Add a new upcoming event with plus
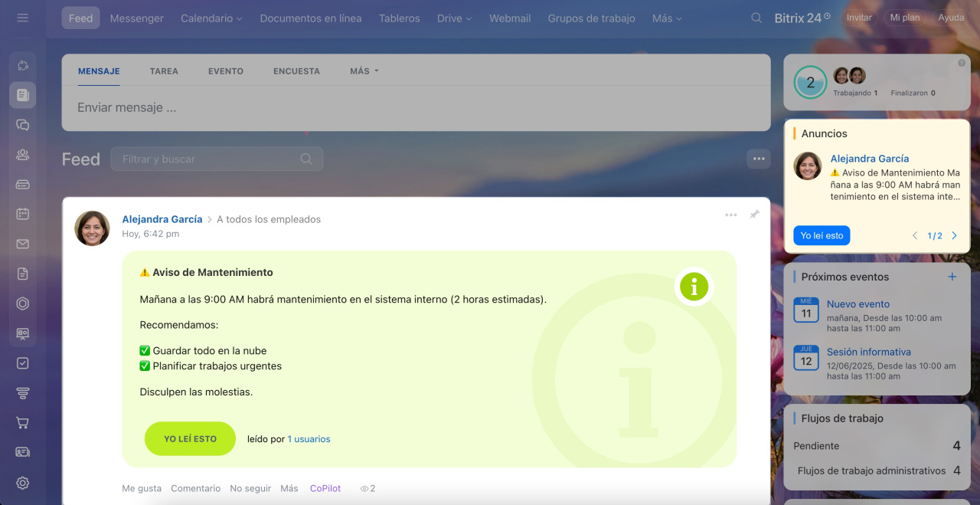Viewport: 980px width, 505px height. [x=952, y=277]
